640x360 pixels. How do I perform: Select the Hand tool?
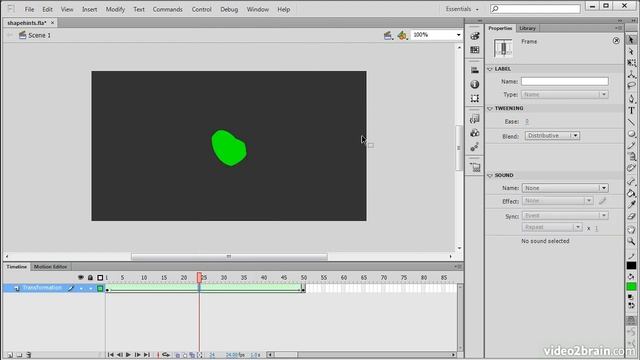pos(631,230)
